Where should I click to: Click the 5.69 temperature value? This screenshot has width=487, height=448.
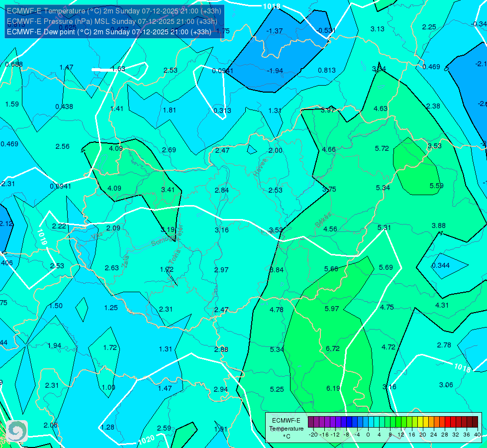coord(386,267)
